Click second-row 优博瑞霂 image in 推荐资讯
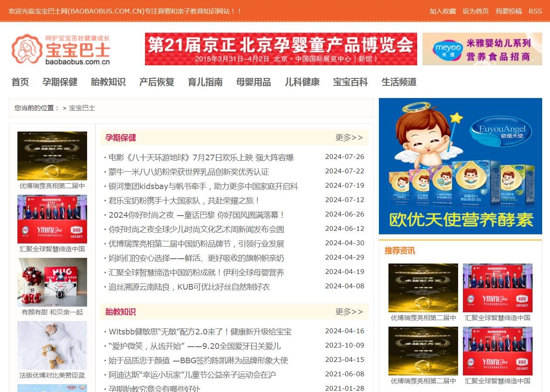This screenshot has height=392, width=550. tap(423, 351)
